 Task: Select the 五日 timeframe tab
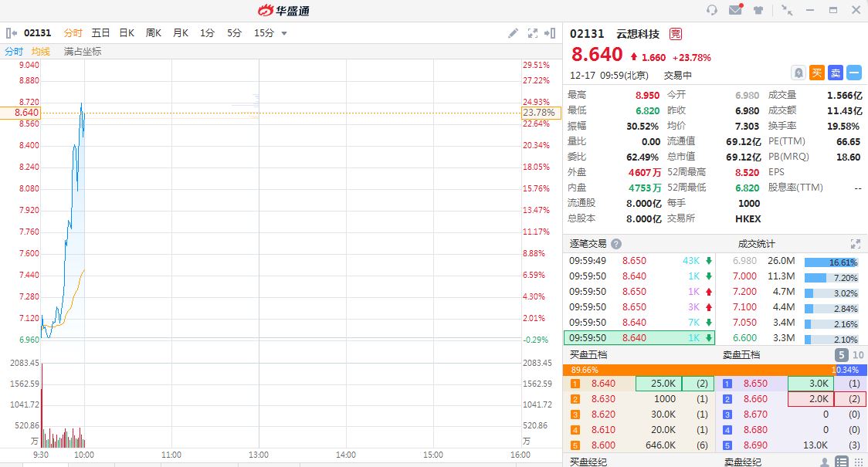pos(100,33)
